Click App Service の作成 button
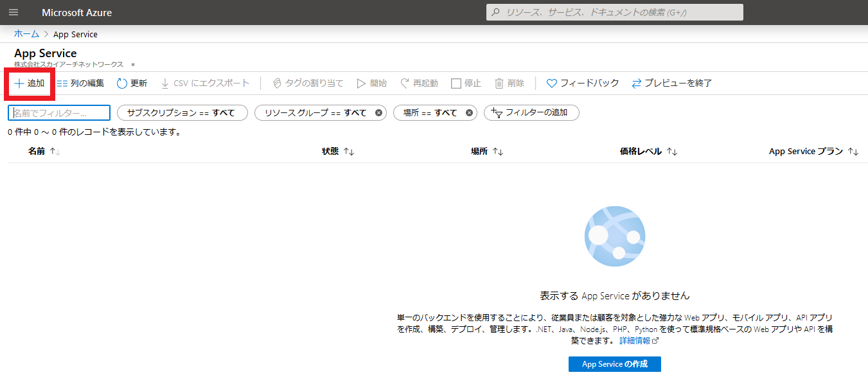Viewport: 868px width, 386px height. (615, 364)
